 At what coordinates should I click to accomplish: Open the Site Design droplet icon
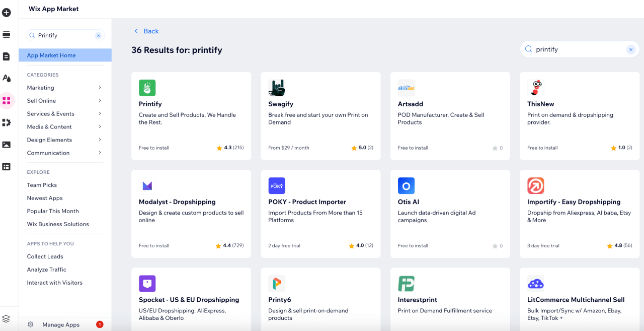[x=7, y=78]
